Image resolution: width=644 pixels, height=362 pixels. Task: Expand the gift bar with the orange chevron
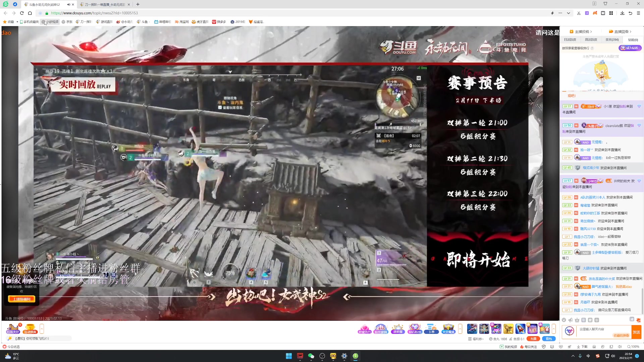click(x=460, y=329)
